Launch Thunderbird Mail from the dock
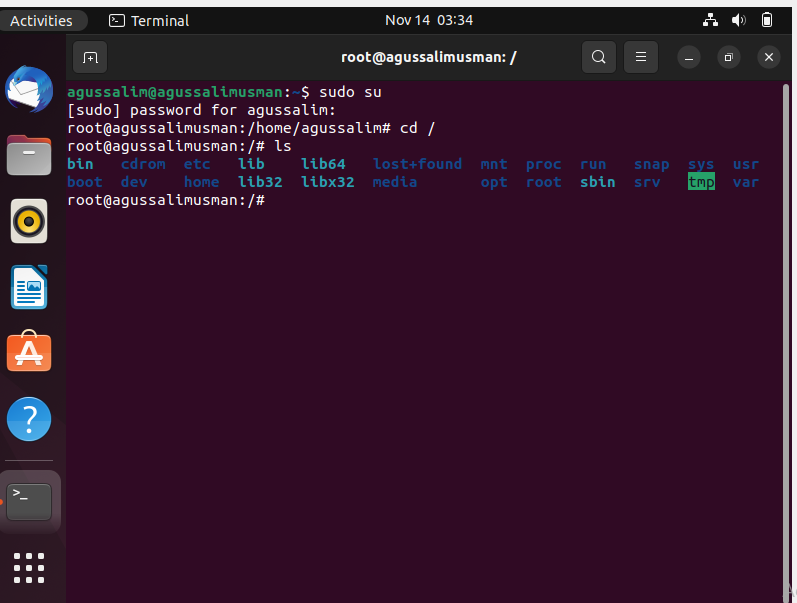This screenshot has height=603, width=797. pyautogui.click(x=29, y=89)
